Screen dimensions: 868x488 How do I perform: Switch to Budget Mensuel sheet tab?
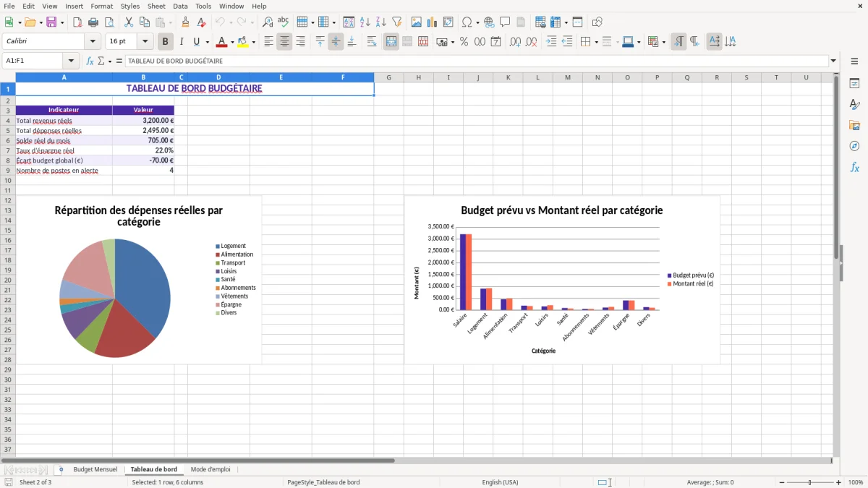[x=95, y=469]
